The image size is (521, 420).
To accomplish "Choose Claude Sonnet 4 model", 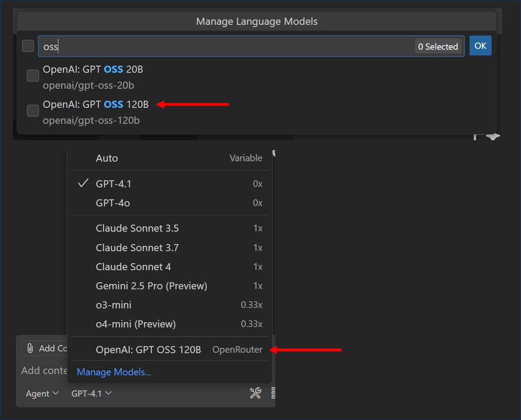I will (169, 267).
